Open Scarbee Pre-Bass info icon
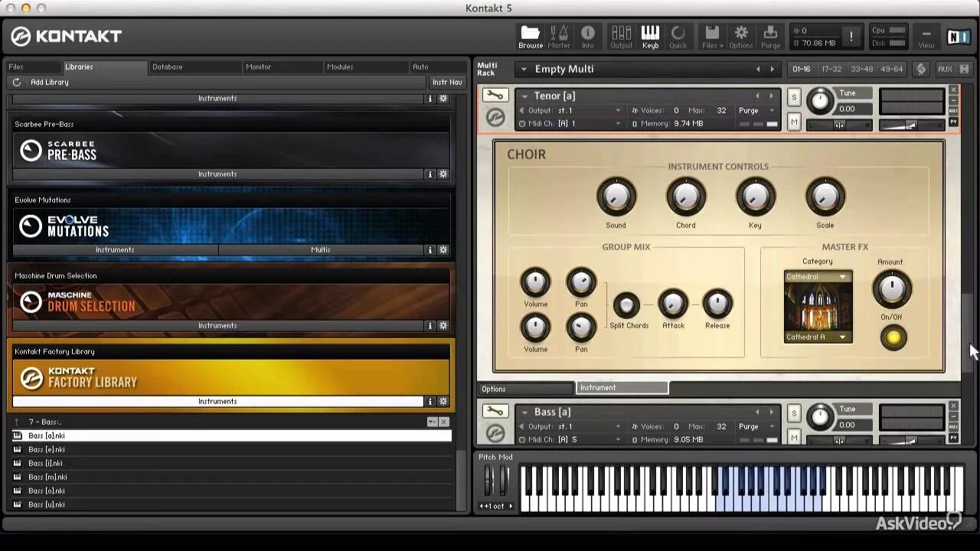 [430, 174]
